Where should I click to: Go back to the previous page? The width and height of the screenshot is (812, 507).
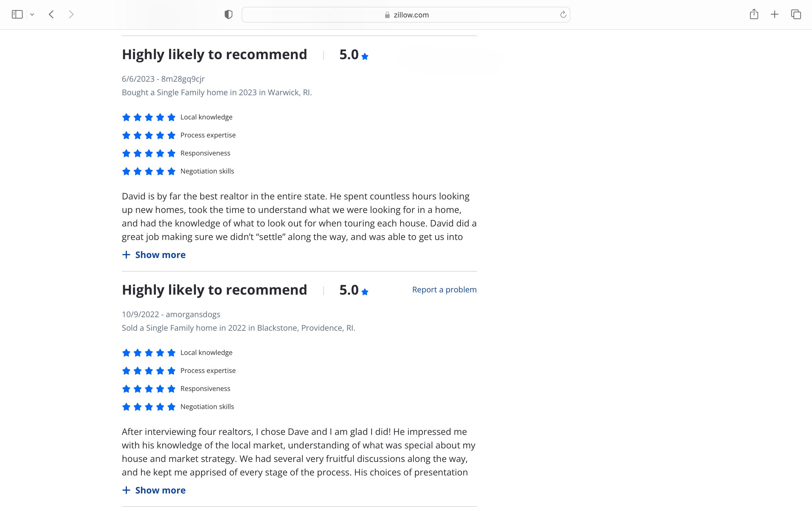click(x=51, y=14)
